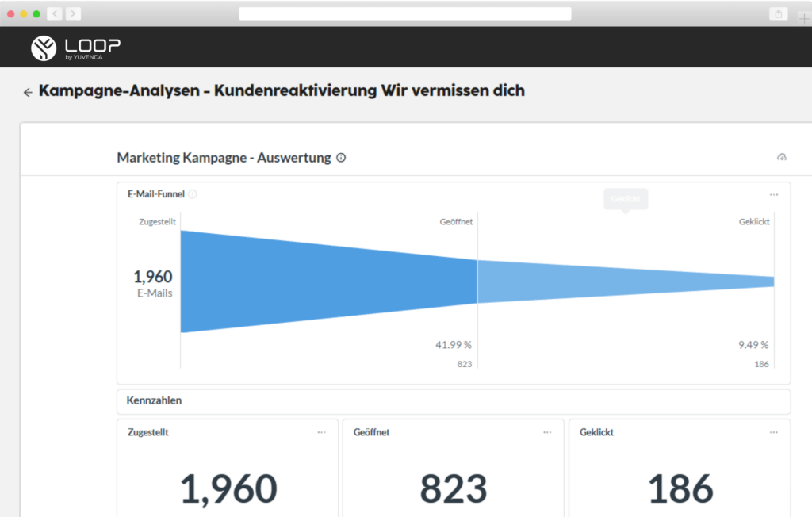Open three-dot menu of E-Mail-Funnel card

[774, 195]
